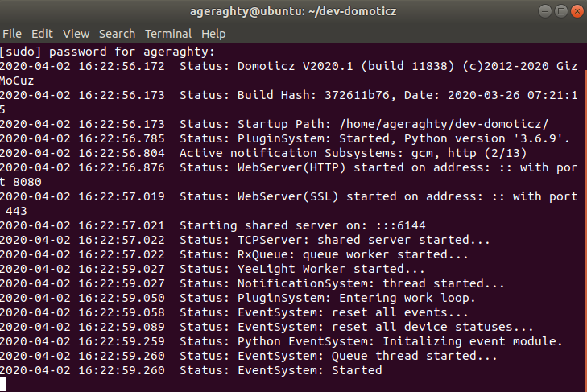Screen dimensions: 587x392
Task: Click the final 'EventSystem: Started' line
Action: (191, 370)
